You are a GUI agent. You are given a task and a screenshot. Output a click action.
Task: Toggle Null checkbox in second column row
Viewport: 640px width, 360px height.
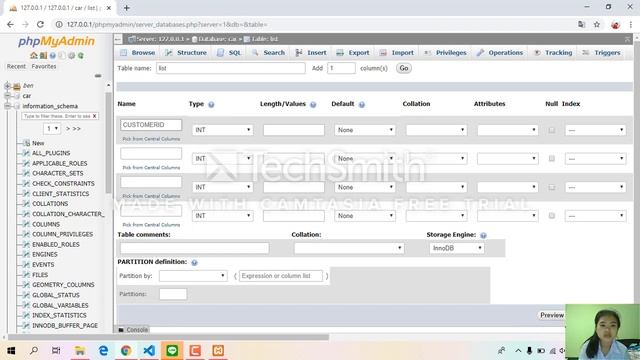tap(551, 158)
